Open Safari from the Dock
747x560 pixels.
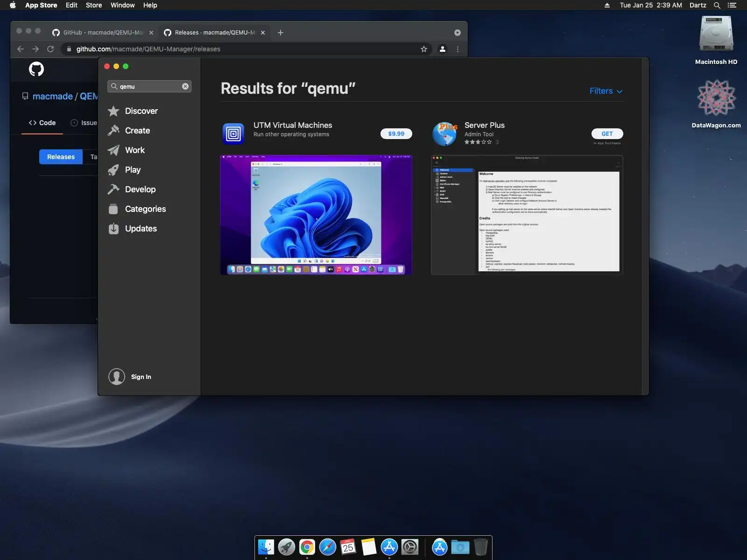pyautogui.click(x=328, y=547)
